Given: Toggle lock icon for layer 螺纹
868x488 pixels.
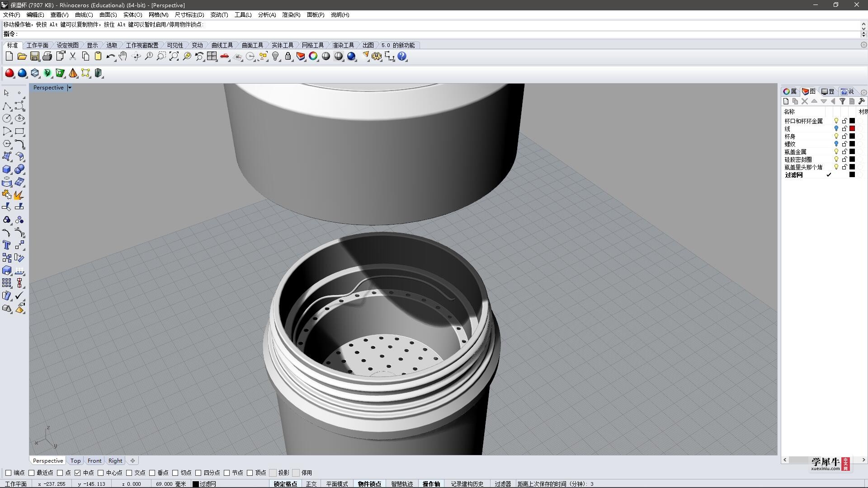Looking at the screenshot, I should 844,144.
